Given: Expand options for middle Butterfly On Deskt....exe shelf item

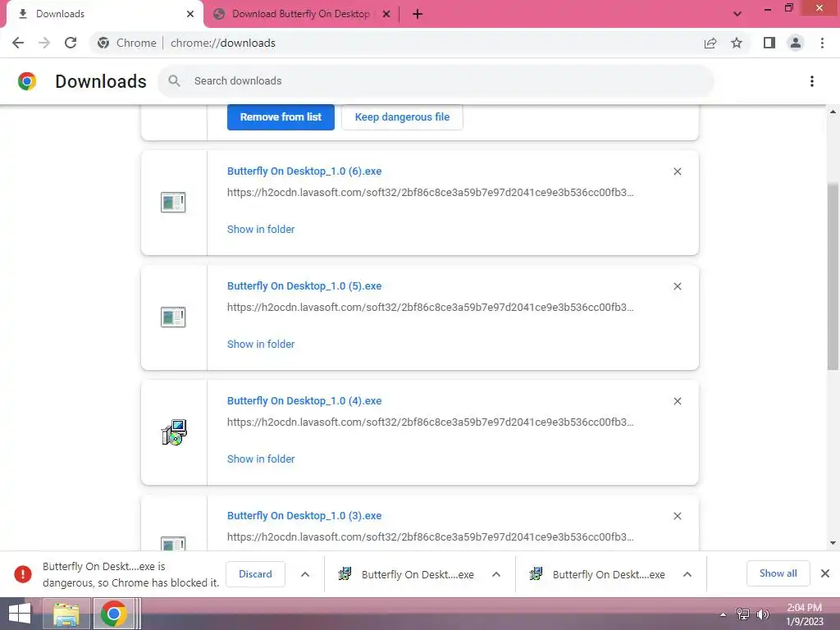Looking at the screenshot, I should point(496,574).
